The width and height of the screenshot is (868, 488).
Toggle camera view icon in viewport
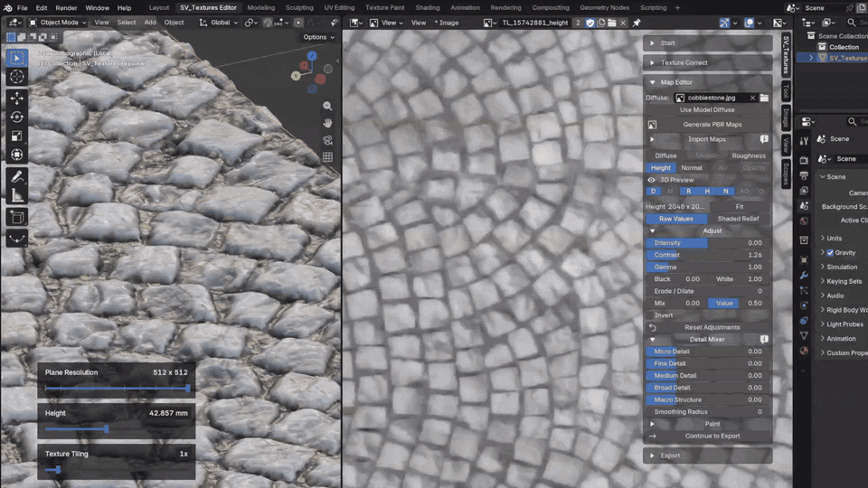pyautogui.click(x=327, y=140)
